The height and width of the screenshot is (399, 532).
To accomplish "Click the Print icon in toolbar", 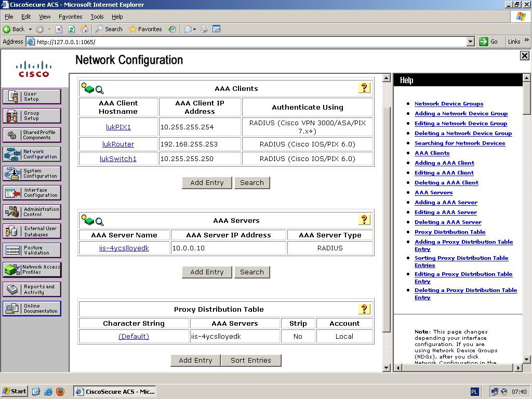I will pos(204,29).
